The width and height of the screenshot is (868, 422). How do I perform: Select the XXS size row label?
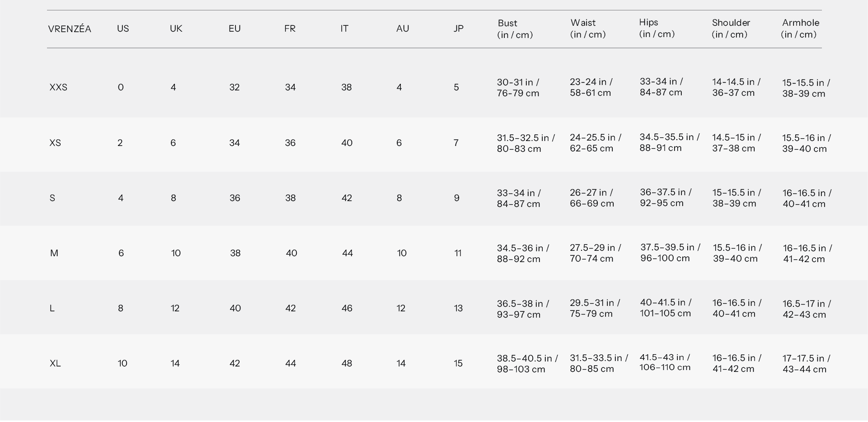coord(58,87)
